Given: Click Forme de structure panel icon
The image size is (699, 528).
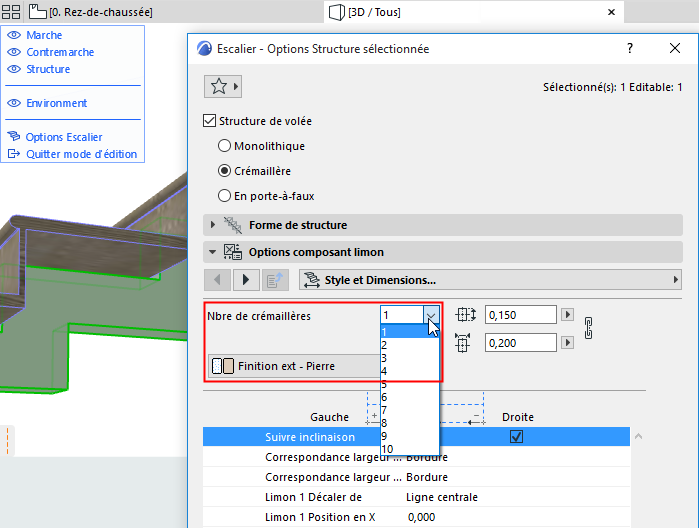Looking at the screenshot, I should [233, 225].
